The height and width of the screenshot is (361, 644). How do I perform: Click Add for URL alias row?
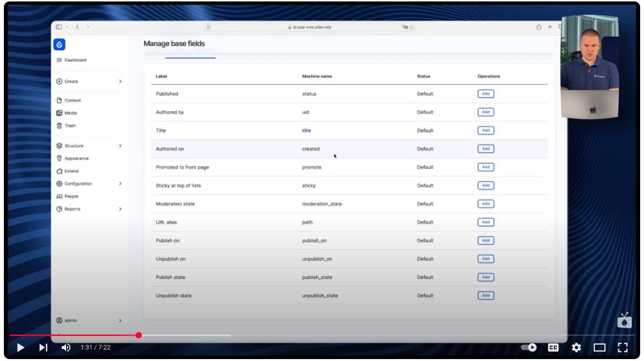(x=486, y=222)
